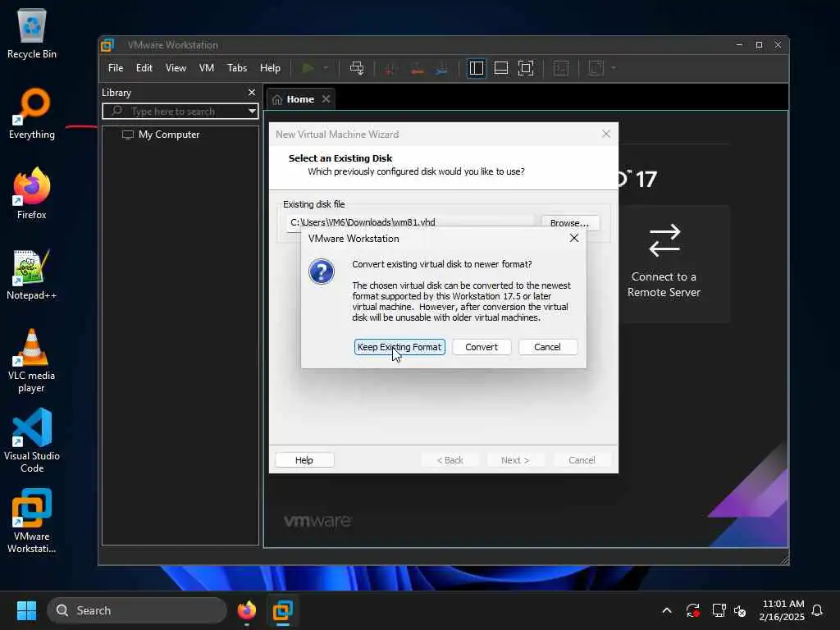Viewport: 840px width, 630px height.
Task: Choose Convert in the dialog
Action: point(481,347)
